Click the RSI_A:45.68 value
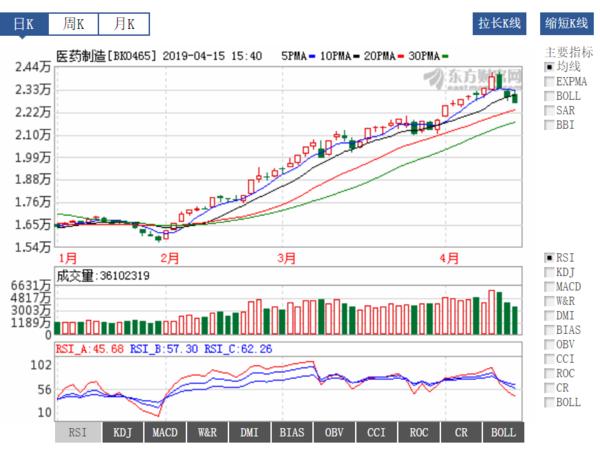Viewport: 600px width, 455px height. tap(90, 349)
